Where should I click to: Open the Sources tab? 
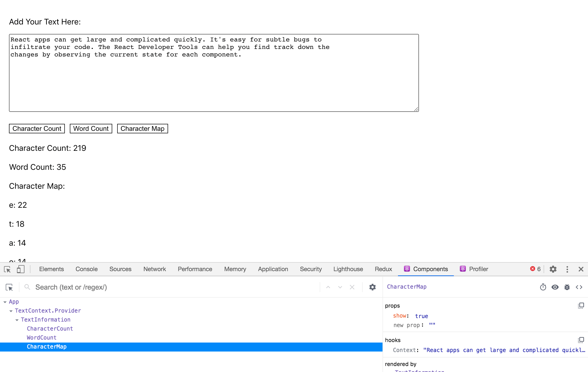pos(120,269)
